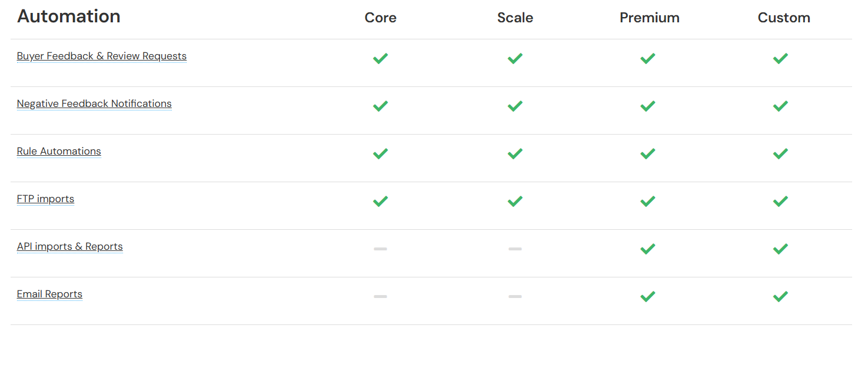
Task: Click the Automation section heading
Action: coord(69,16)
